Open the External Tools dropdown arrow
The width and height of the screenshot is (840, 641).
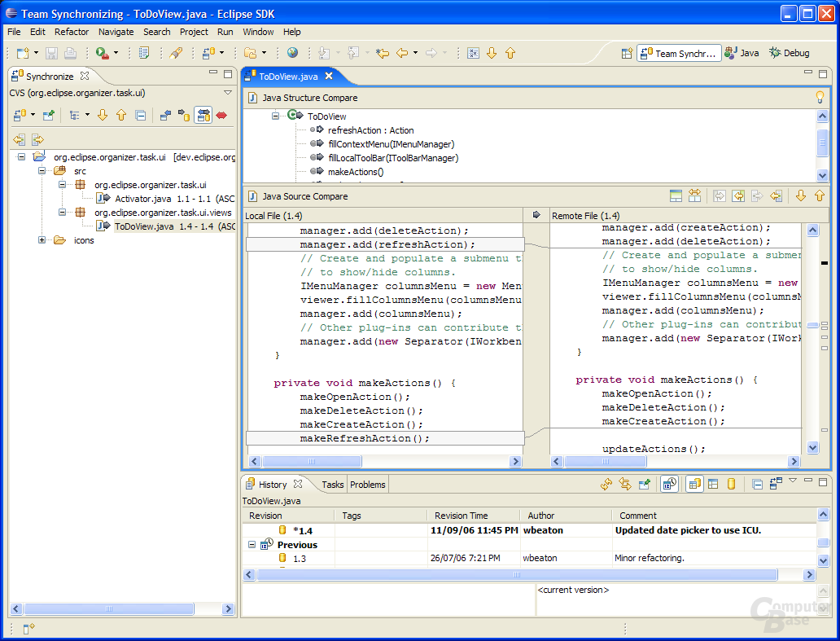click(116, 53)
